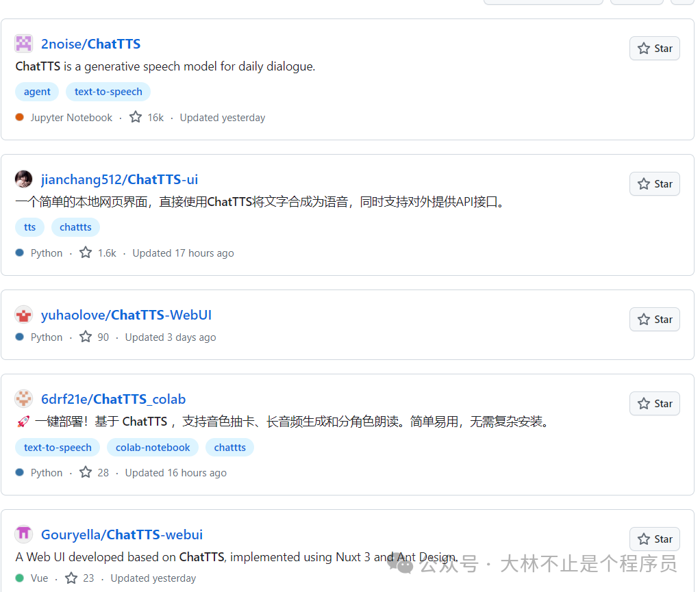The height and width of the screenshot is (592, 700).
Task: Click star icon beside 90 count
Action: [86, 336]
